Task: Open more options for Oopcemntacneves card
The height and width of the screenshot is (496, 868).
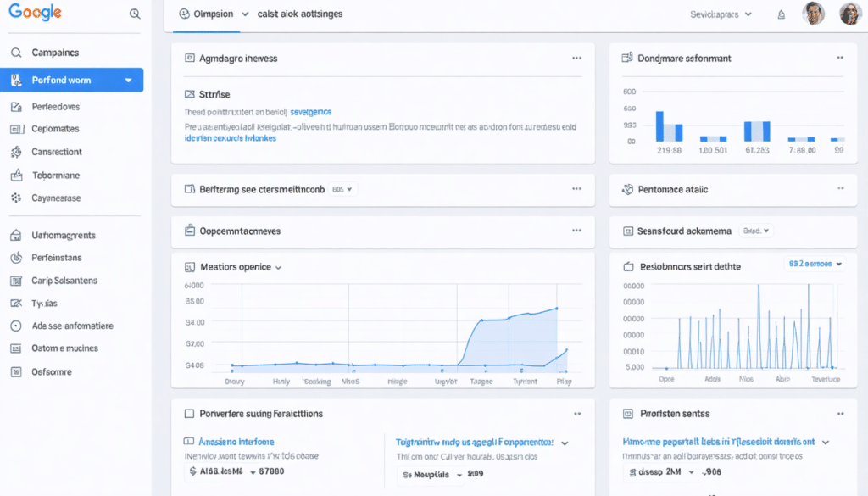Action: pos(576,231)
